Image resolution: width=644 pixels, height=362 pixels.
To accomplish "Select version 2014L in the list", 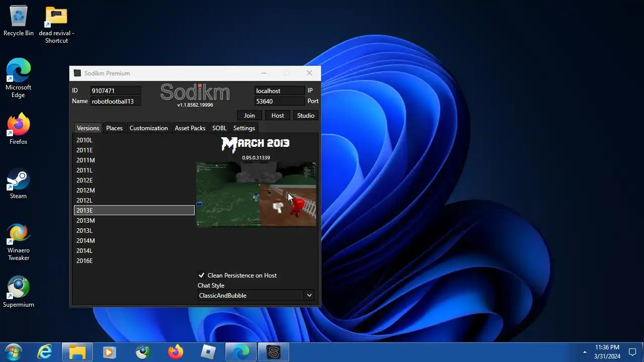I will coord(134,251).
